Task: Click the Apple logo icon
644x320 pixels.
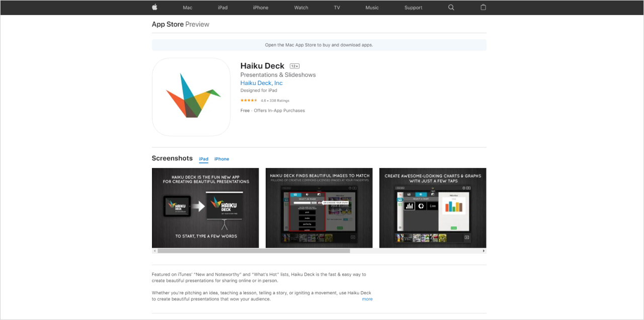Action: pyautogui.click(x=154, y=7)
